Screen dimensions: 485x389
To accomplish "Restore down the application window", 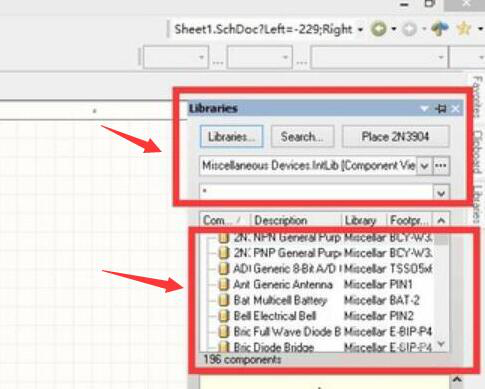I will click(x=430, y=4).
